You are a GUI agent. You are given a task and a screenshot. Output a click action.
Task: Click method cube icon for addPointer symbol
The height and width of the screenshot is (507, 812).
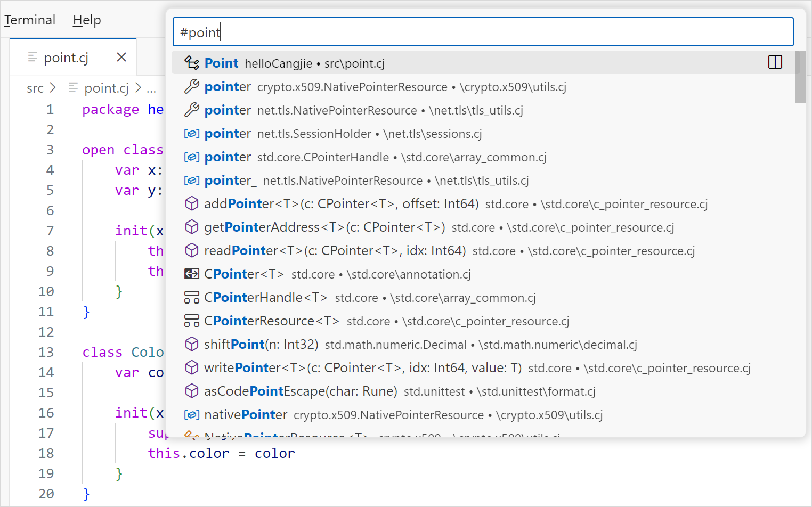pyautogui.click(x=192, y=203)
